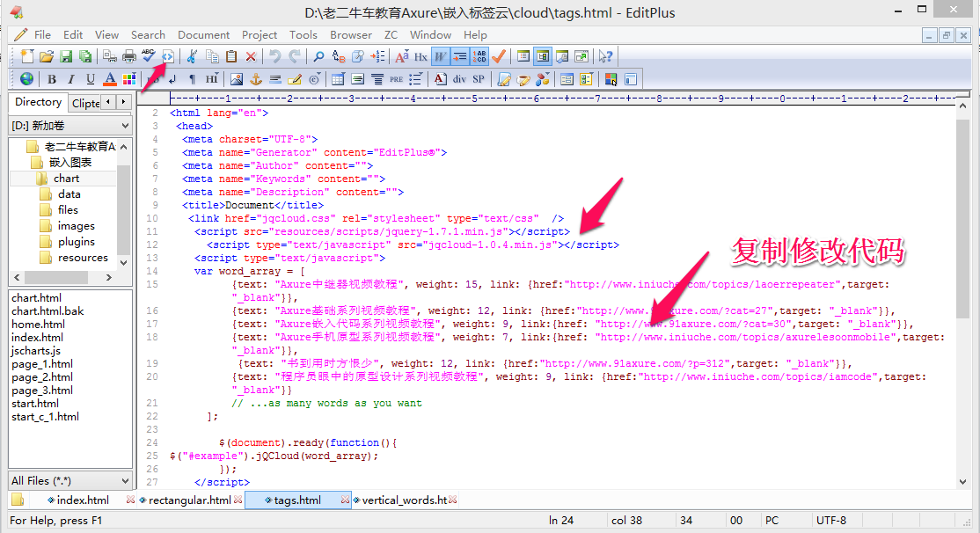Open the All Files filter dropdown
The height and width of the screenshot is (533, 980).
[70, 480]
